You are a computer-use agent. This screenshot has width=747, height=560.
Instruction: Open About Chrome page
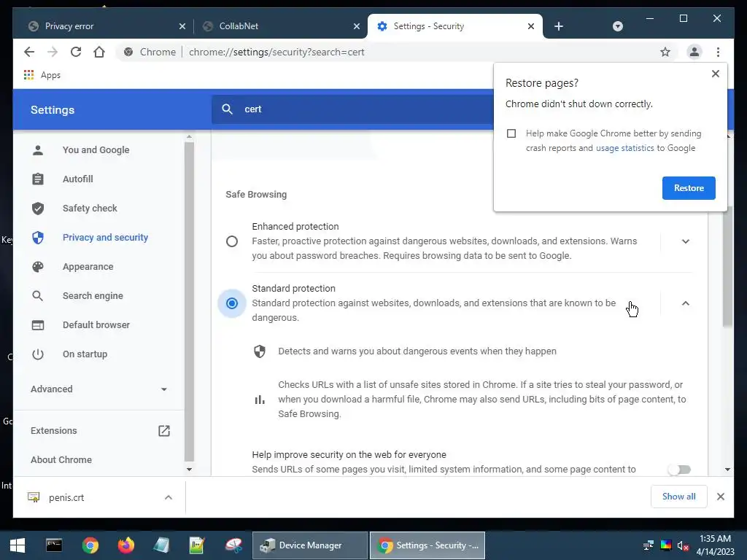(x=61, y=459)
